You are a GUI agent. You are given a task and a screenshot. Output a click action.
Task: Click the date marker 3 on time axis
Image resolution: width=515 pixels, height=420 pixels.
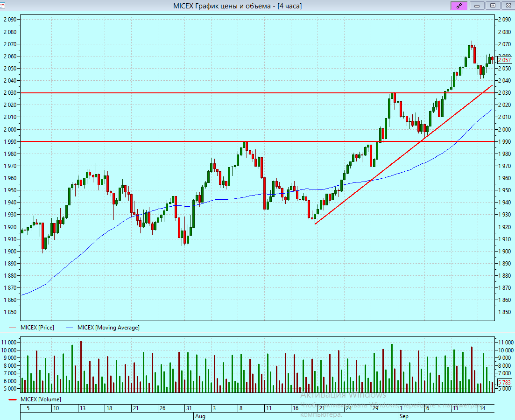pos(214,408)
